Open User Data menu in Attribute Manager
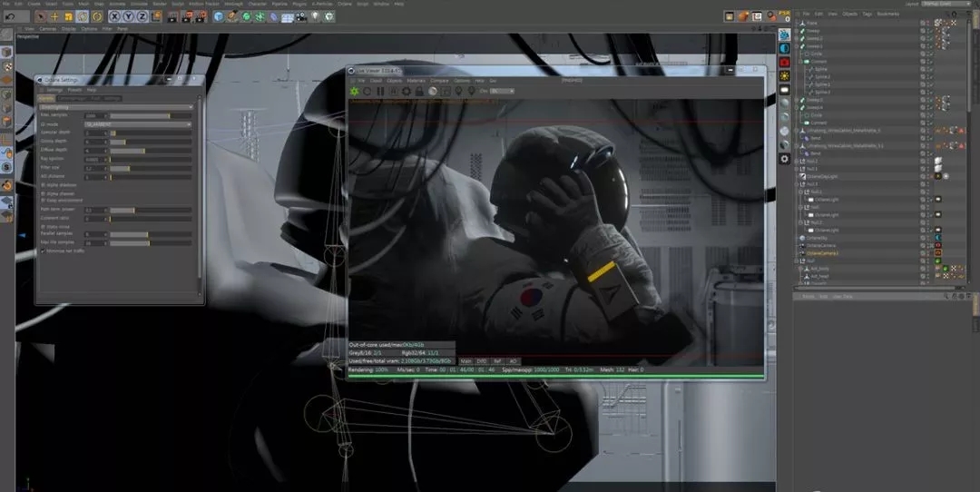980x492 pixels. [x=842, y=296]
